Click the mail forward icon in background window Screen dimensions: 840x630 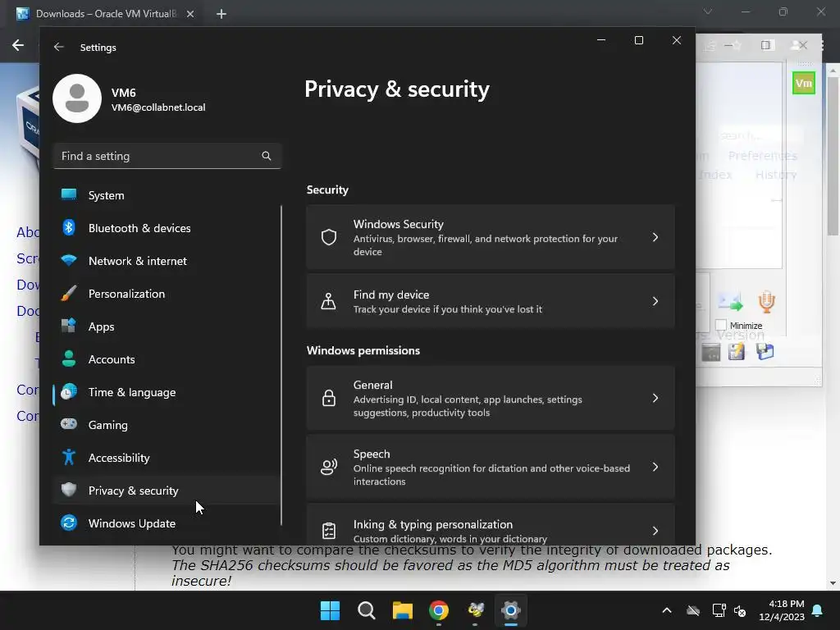tap(731, 302)
